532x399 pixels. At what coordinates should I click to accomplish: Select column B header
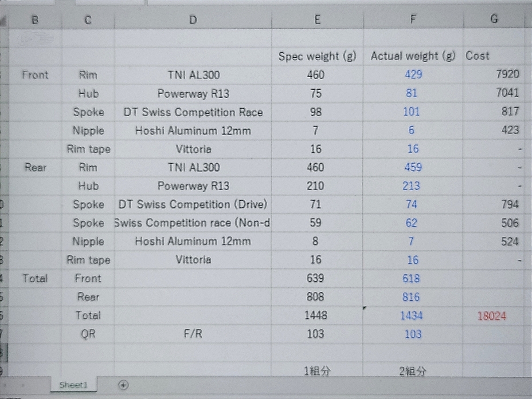pos(35,19)
